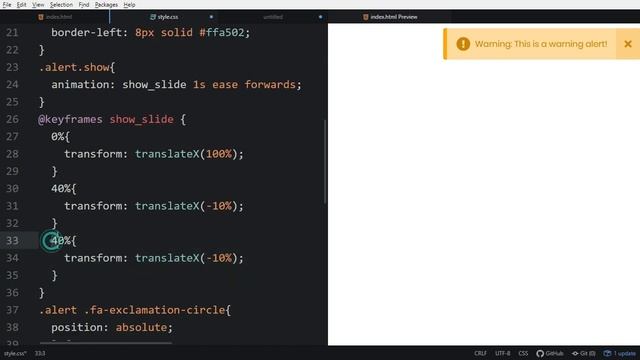
Task: Change CSS grammar selector in status bar
Action: coord(523,353)
